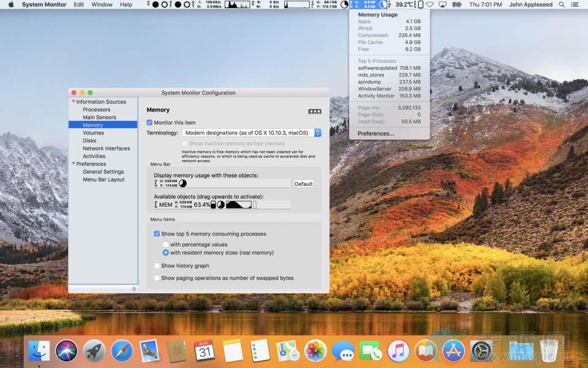Click the 63.4% percentage object
This screenshot has width=588, height=368.
coord(202,205)
